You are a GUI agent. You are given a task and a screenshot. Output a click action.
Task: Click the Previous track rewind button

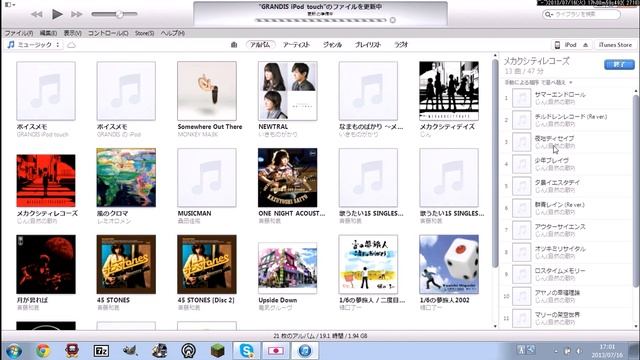37,14
